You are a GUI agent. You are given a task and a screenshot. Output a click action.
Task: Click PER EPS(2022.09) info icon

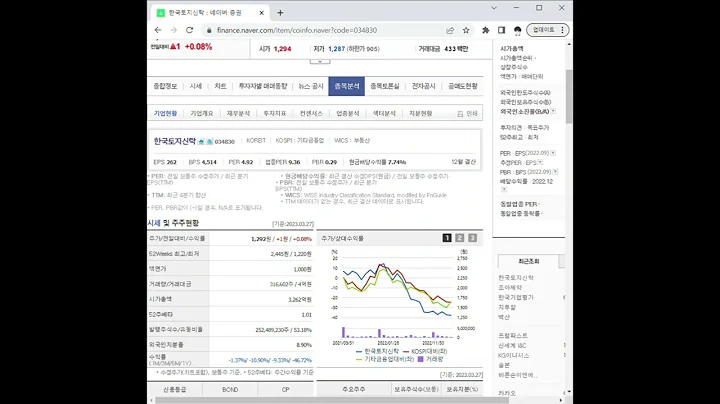(x=553, y=153)
